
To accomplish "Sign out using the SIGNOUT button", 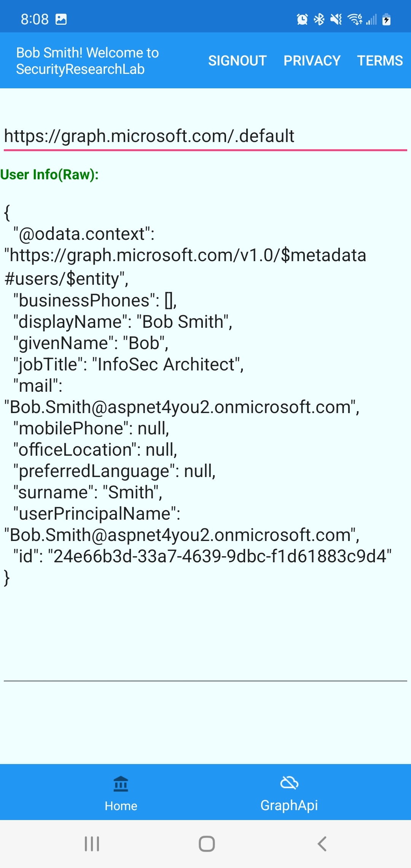I will tap(237, 61).
